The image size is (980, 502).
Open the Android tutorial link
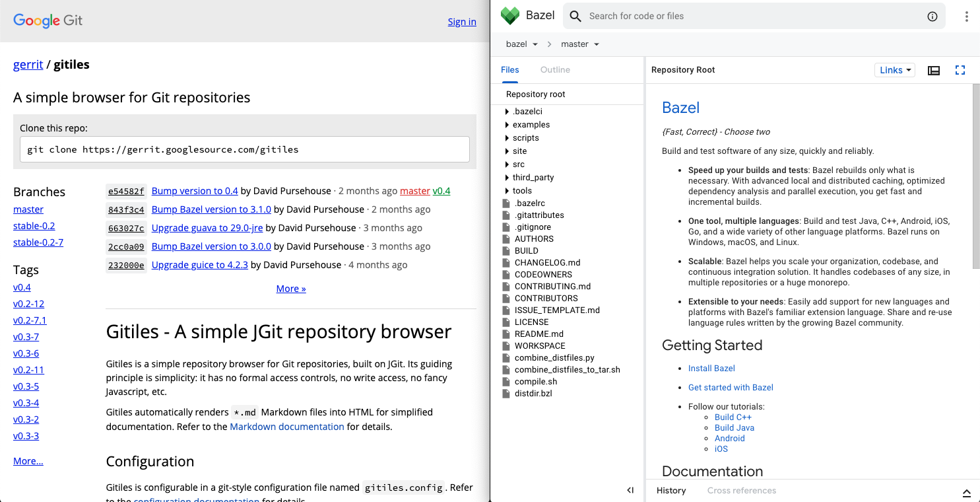(730, 439)
